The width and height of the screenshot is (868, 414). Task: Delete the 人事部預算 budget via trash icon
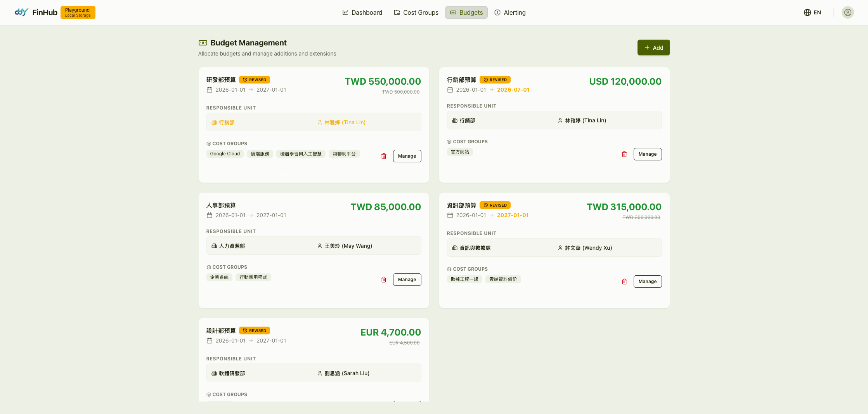[x=383, y=279]
